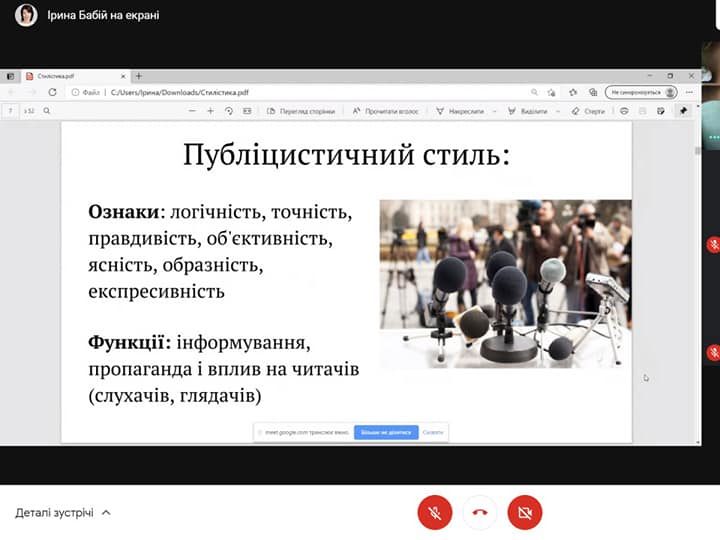Click the PDF zoom in plus icon
Screen dimensions: 720x540
210,111
